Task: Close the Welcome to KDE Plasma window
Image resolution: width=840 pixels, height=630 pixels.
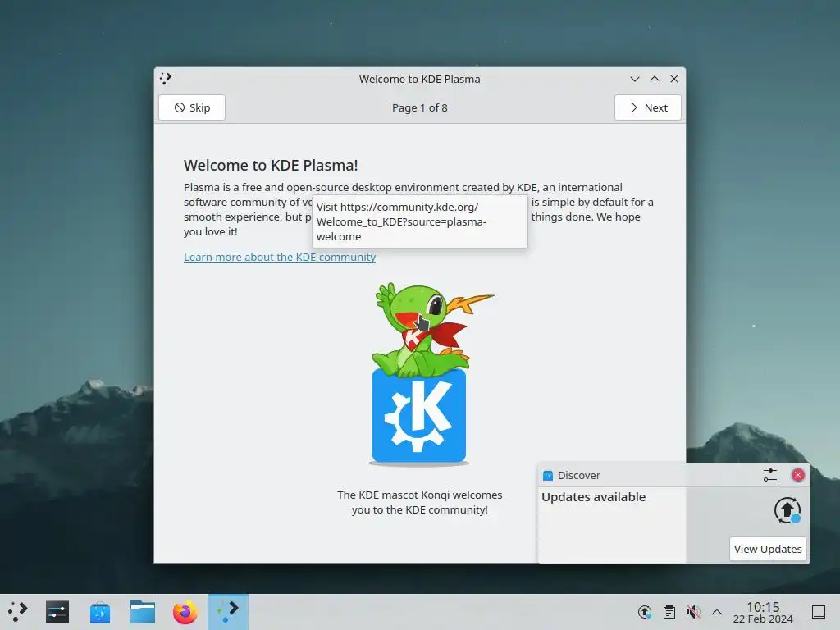Action: click(674, 79)
